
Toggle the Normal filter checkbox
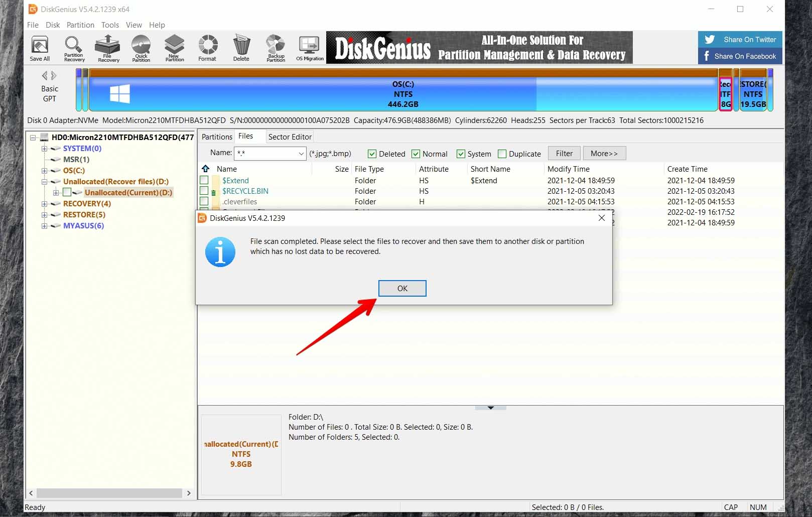coord(416,154)
